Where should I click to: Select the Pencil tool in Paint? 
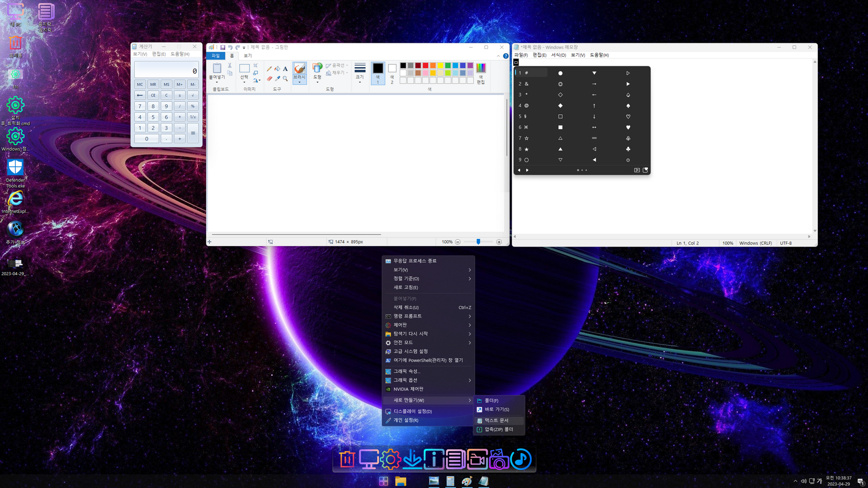tap(269, 69)
